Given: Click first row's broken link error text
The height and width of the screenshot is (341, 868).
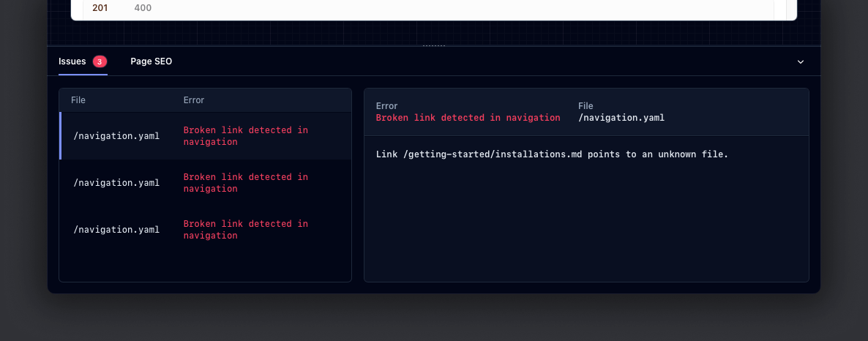Looking at the screenshot, I should [x=245, y=136].
